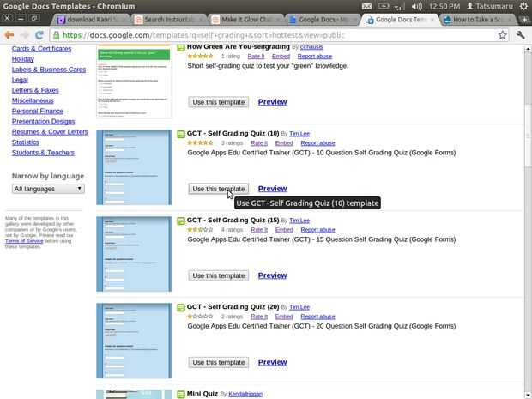Click the green form icon beside Mini Quiz
Viewport: 532px width, 399px height.
point(181,394)
